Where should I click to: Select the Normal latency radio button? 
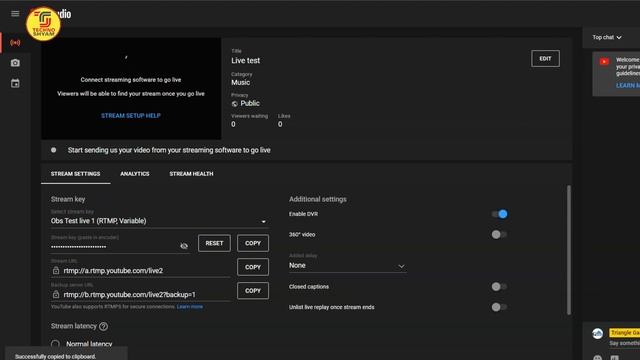click(56, 344)
